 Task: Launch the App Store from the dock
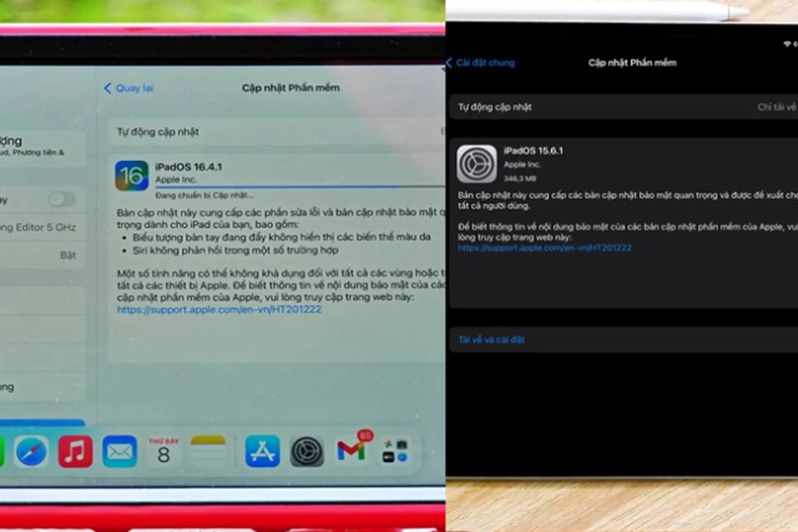262,451
